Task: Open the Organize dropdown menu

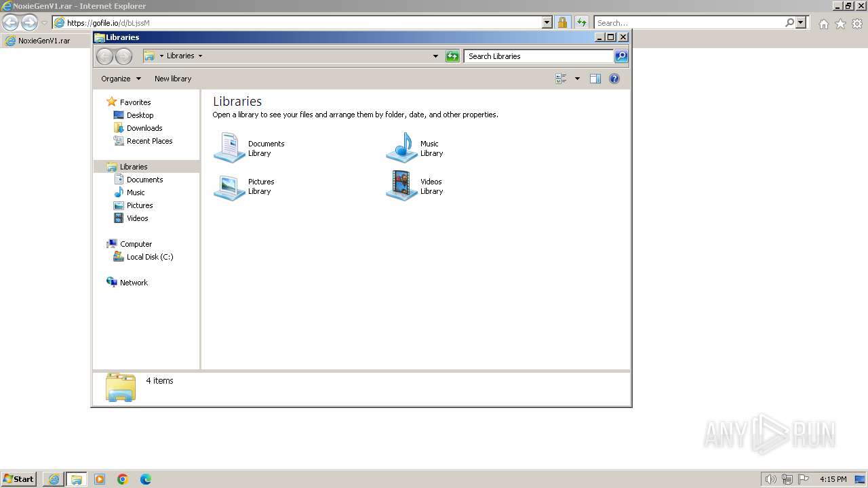Action: (121, 79)
